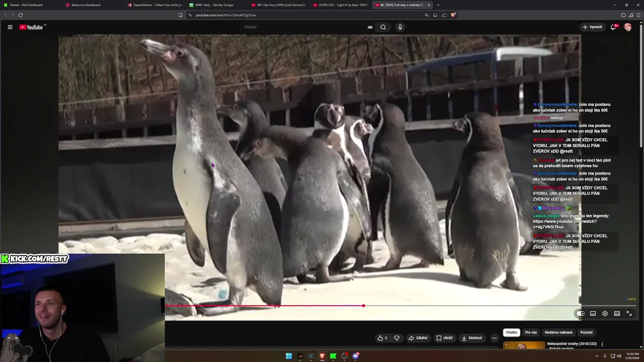Open a new browser tab with plus
The height and width of the screenshot is (362, 644).
pos(438,5)
